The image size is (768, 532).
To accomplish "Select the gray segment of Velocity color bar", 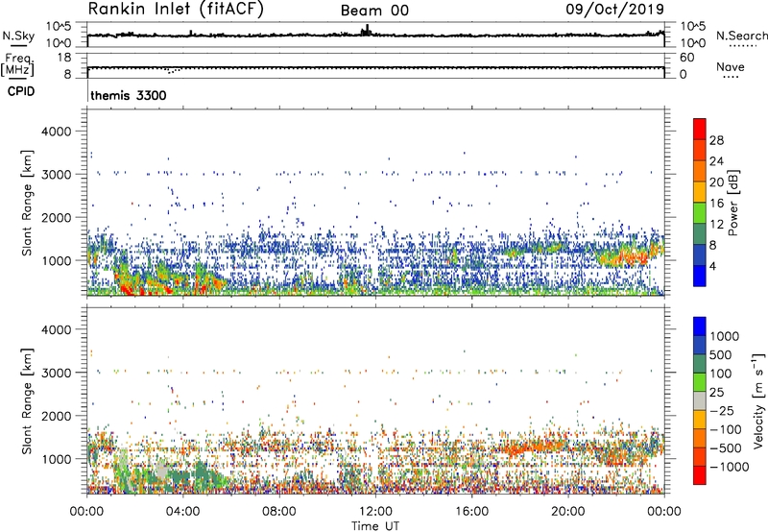I will tap(700, 401).
